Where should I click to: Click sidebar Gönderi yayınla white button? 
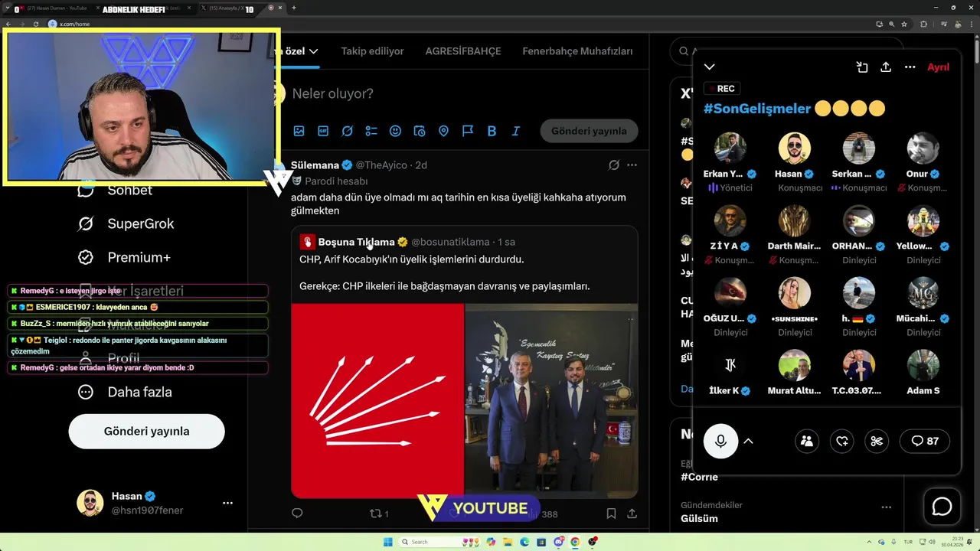(146, 431)
